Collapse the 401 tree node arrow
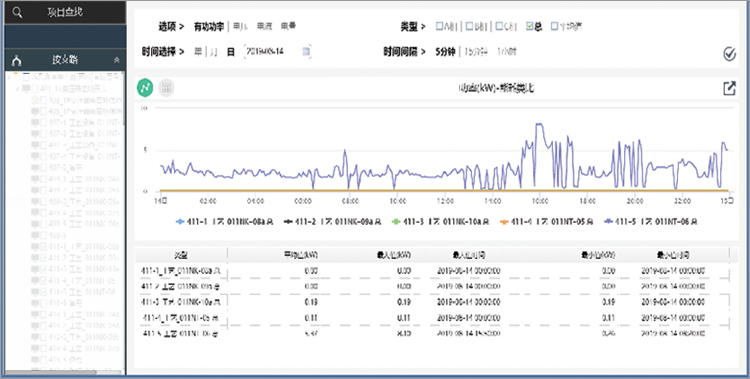 pos(19,89)
